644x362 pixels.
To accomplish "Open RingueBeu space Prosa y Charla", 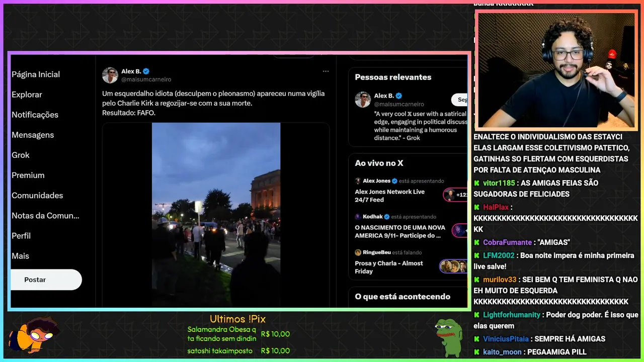I will (x=389, y=267).
